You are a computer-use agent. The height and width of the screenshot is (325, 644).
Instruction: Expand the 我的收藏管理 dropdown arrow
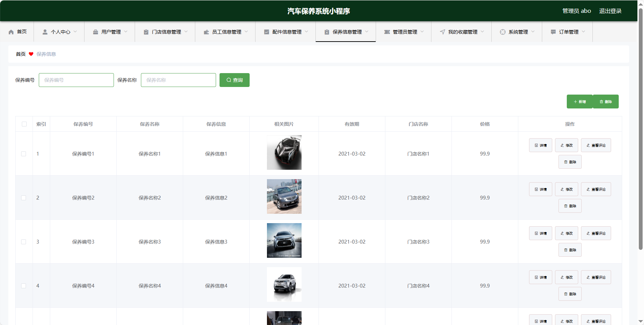(x=482, y=32)
